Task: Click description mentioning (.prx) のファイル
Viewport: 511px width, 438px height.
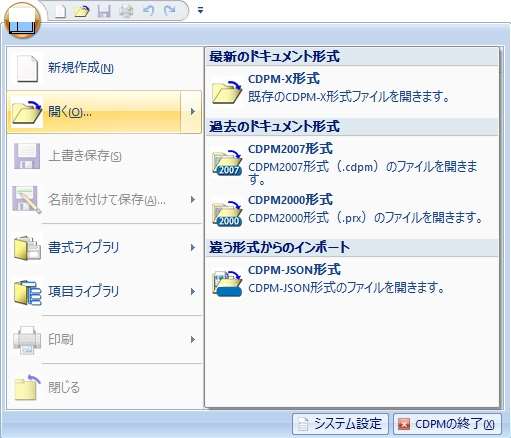Action: (365, 218)
